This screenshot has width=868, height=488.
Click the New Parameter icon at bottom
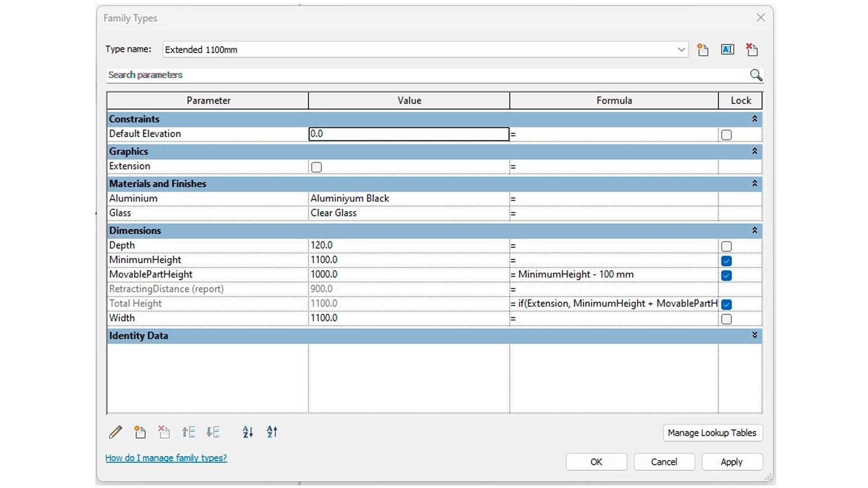tap(140, 432)
